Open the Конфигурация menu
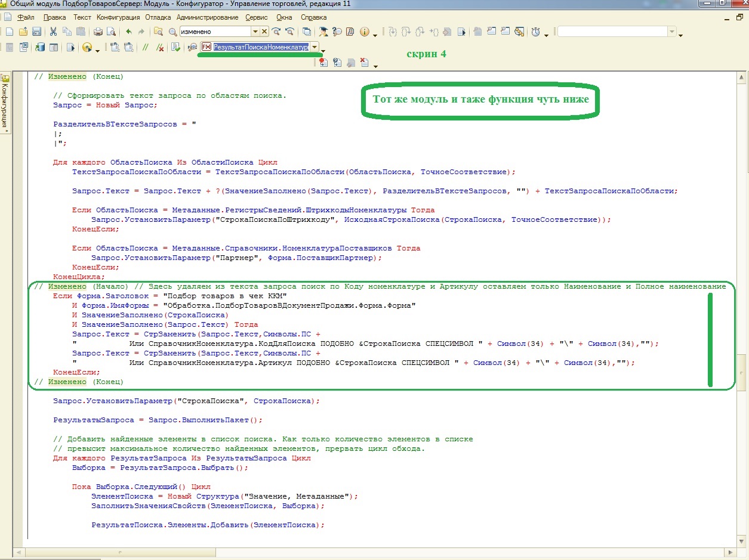The image size is (749, 560). 118,17
